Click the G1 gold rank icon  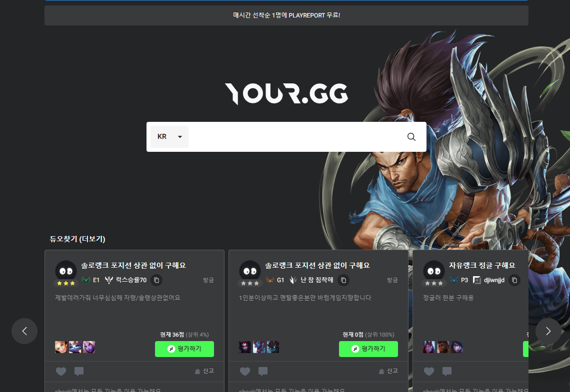click(x=269, y=280)
